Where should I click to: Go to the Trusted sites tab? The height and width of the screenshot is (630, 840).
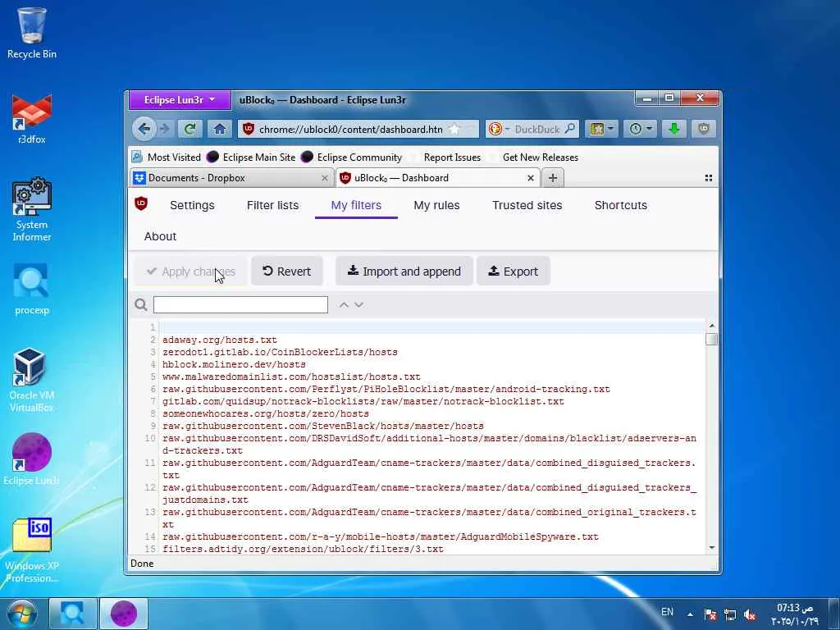pos(527,205)
